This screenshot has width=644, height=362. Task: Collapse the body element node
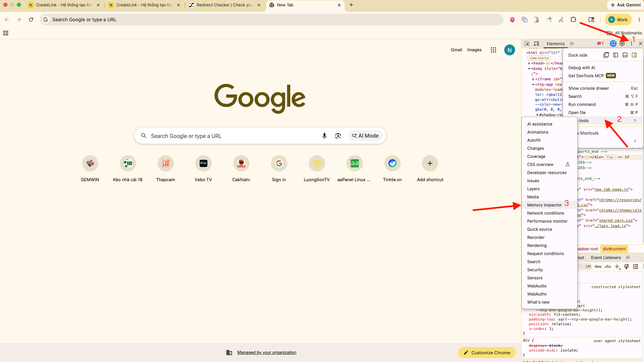[x=529, y=69]
